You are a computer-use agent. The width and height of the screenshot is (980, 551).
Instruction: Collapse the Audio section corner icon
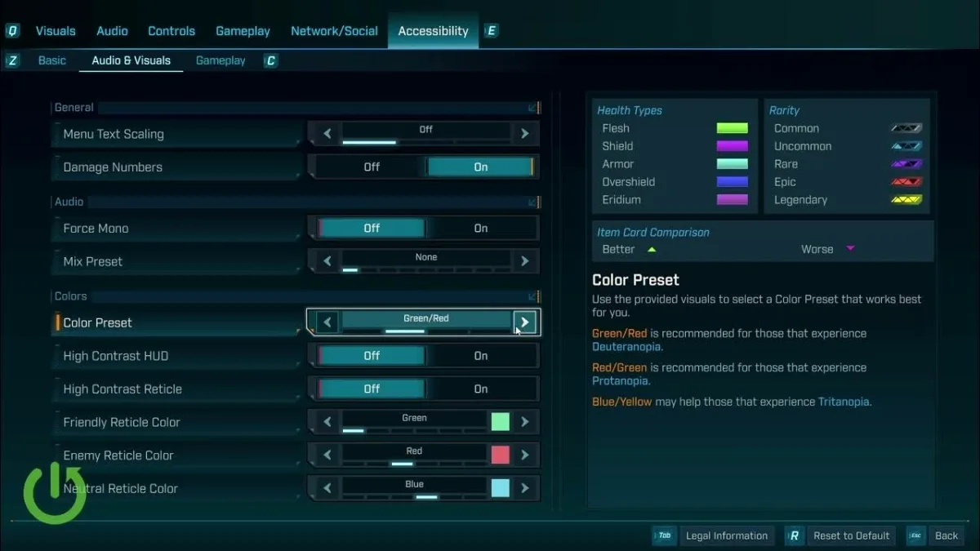point(533,202)
